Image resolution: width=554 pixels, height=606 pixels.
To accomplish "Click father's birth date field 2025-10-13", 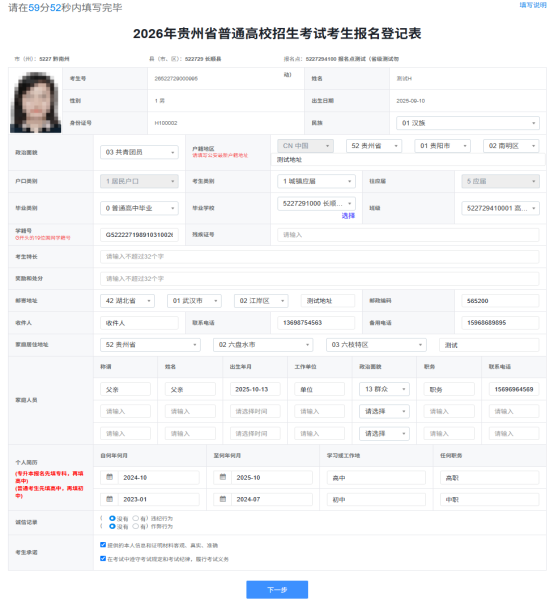I will (x=255, y=389).
